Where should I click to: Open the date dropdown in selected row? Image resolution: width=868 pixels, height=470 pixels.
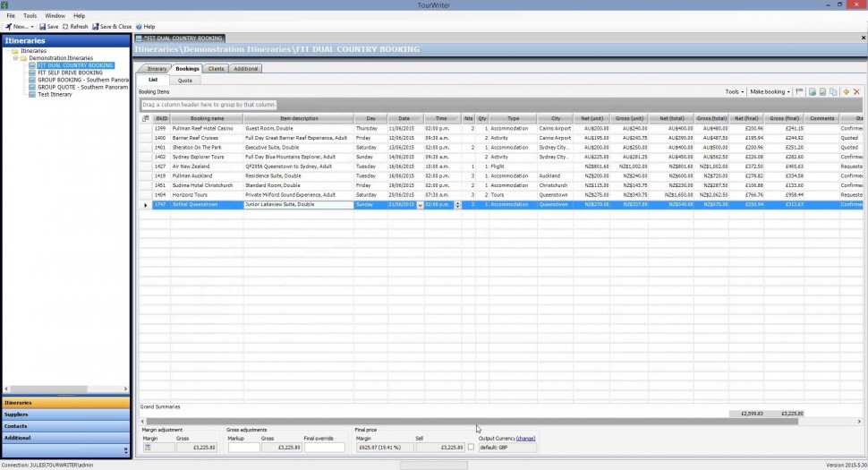[x=421, y=205]
